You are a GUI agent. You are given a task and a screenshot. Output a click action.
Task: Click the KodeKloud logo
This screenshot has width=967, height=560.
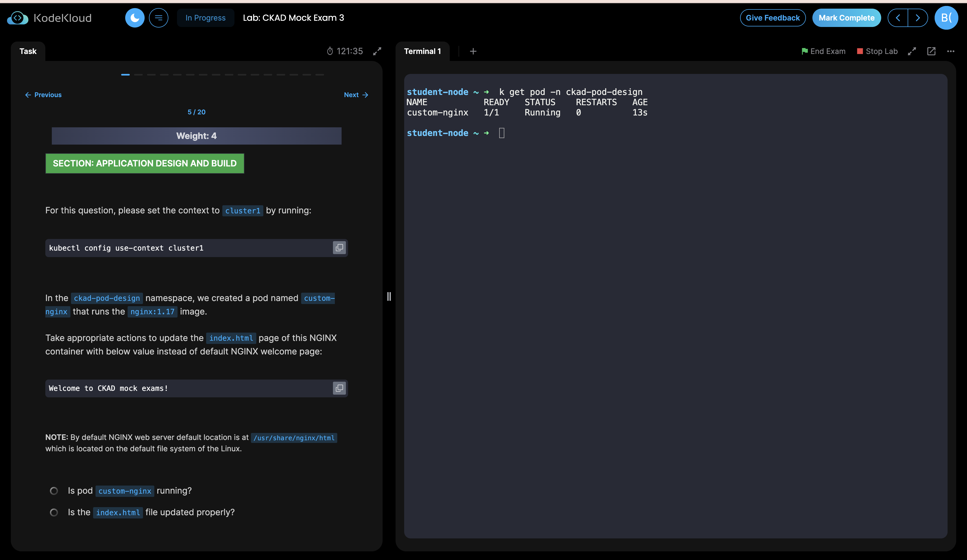(49, 18)
